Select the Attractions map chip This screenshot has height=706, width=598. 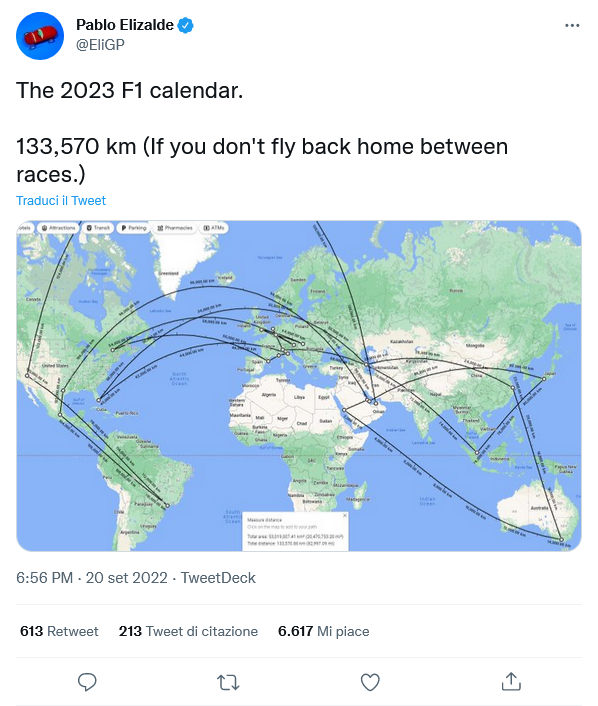tap(59, 228)
